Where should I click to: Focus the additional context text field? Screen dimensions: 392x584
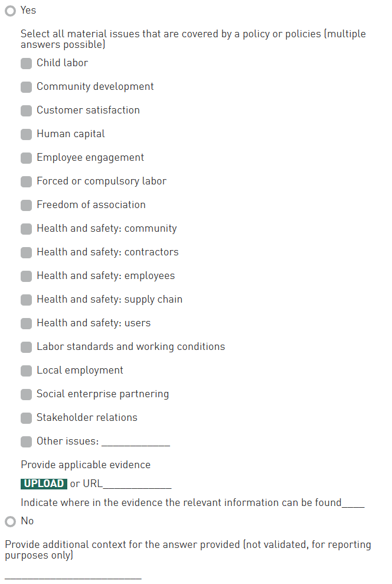[73, 573]
